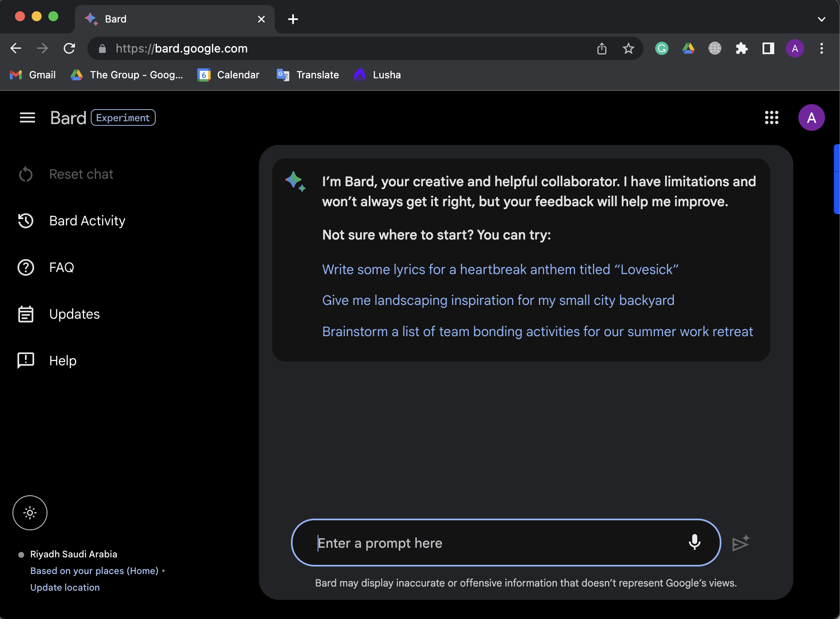Open the Chrome three-dot menu
Viewport: 840px width, 619px height.
[x=822, y=48]
